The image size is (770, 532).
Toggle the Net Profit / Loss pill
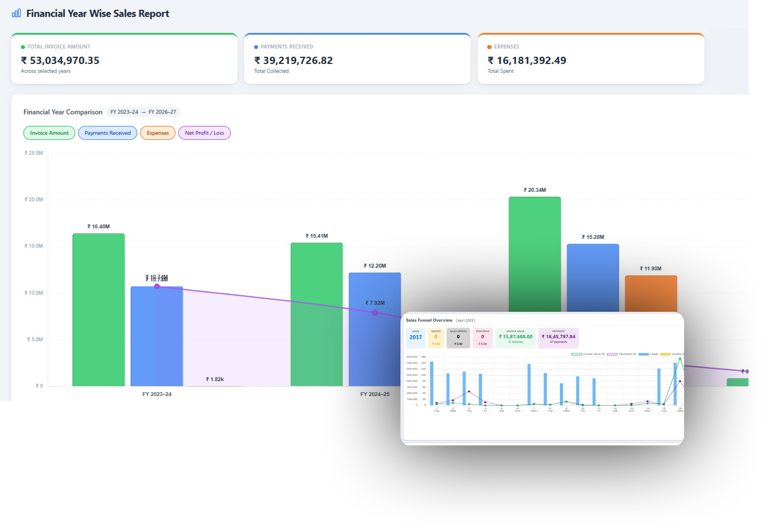point(204,133)
